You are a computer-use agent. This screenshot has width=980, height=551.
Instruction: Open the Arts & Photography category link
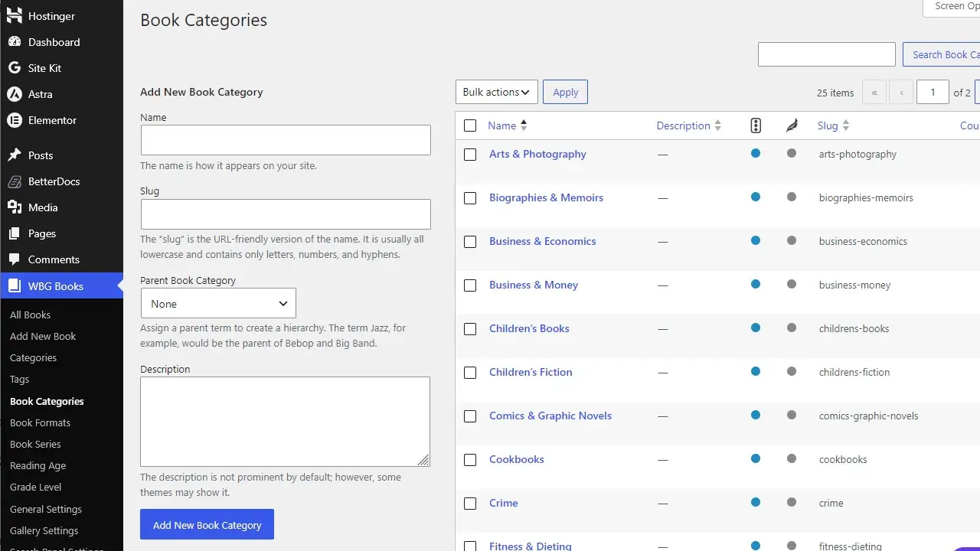[x=537, y=154]
